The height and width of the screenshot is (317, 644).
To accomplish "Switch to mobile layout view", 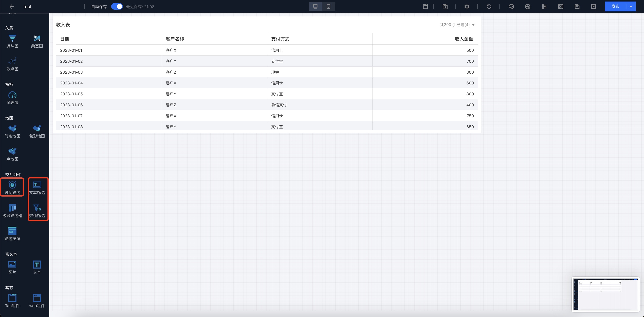I will pos(329,7).
